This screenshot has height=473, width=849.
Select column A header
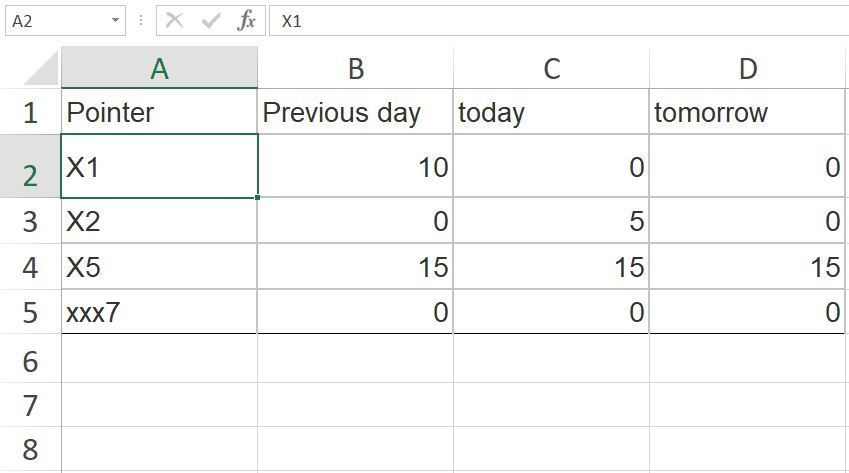(x=159, y=68)
